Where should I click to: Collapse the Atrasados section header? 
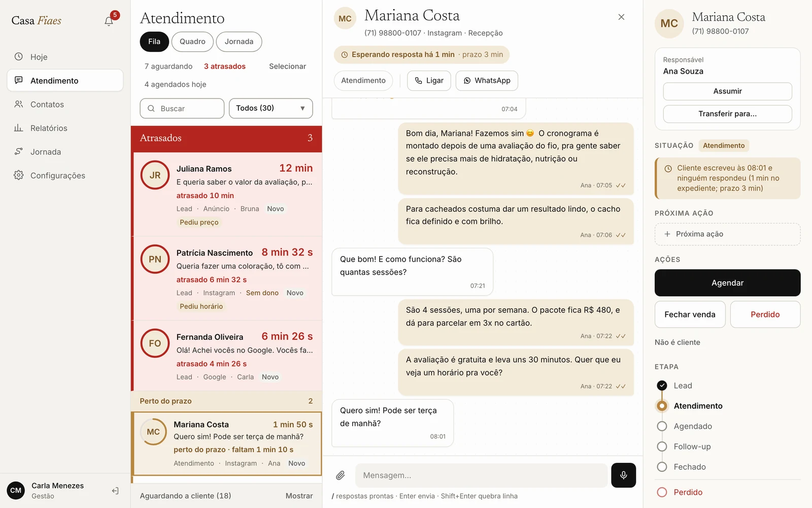[x=226, y=138]
